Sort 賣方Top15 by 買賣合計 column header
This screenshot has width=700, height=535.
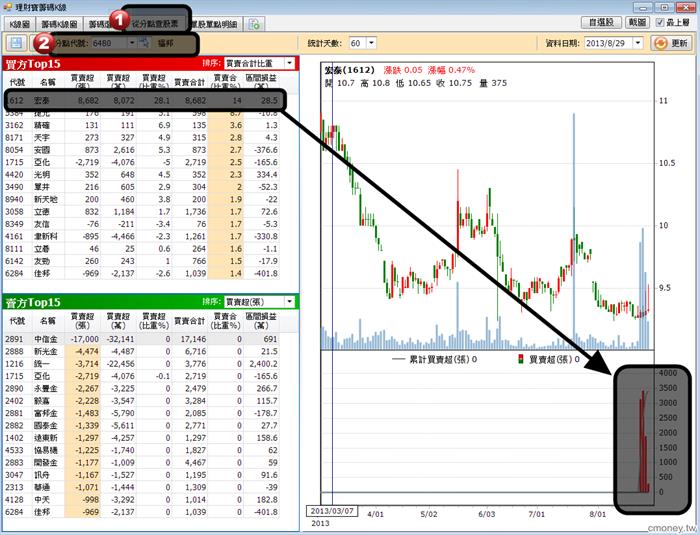tap(190, 321)
